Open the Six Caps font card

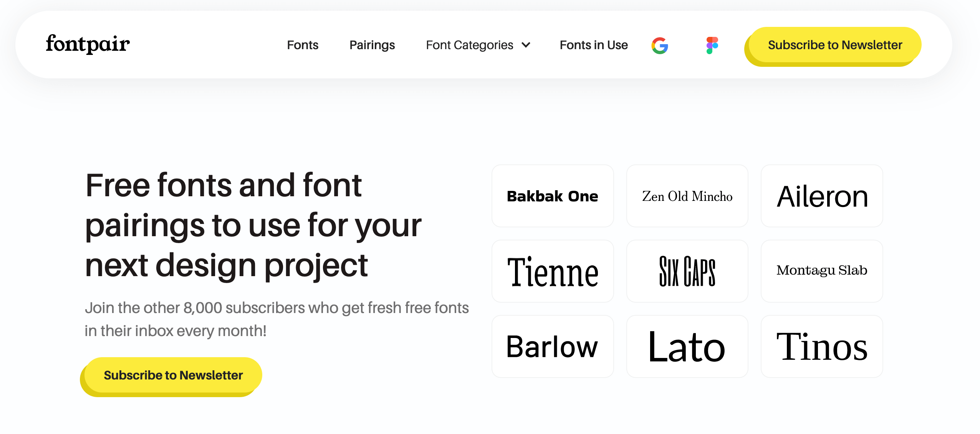pos(687,271)
